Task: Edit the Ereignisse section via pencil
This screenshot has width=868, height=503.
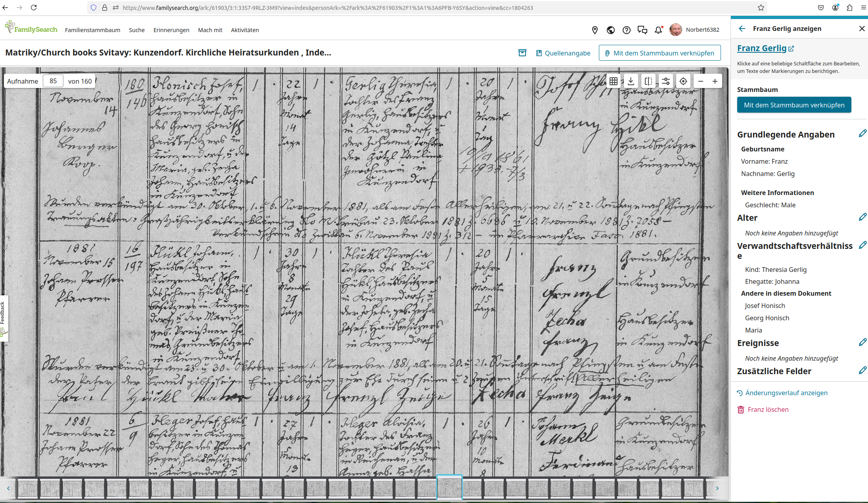Action: coord(862,342)
